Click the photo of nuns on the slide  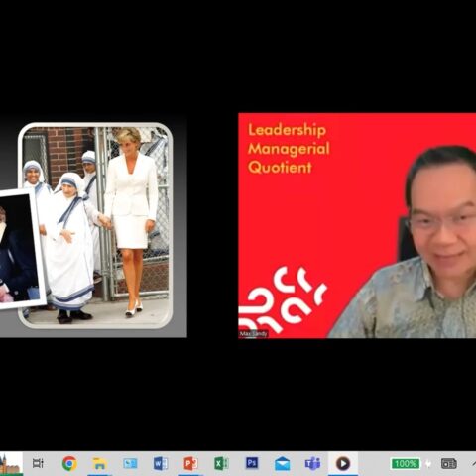pos(96,225)
